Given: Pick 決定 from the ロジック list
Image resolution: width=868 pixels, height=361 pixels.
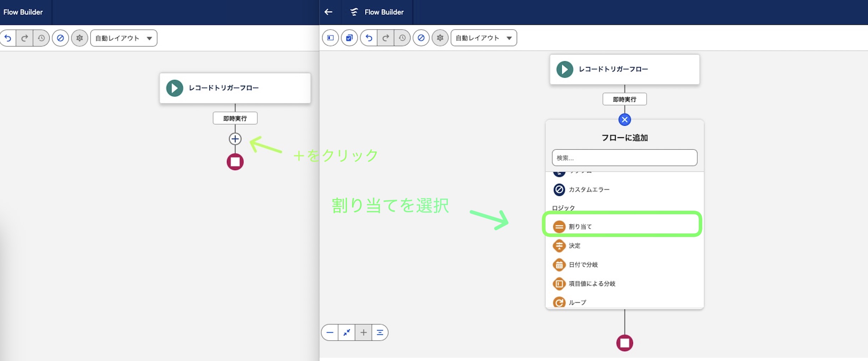Looking at the screenshot, I should 625,246.
